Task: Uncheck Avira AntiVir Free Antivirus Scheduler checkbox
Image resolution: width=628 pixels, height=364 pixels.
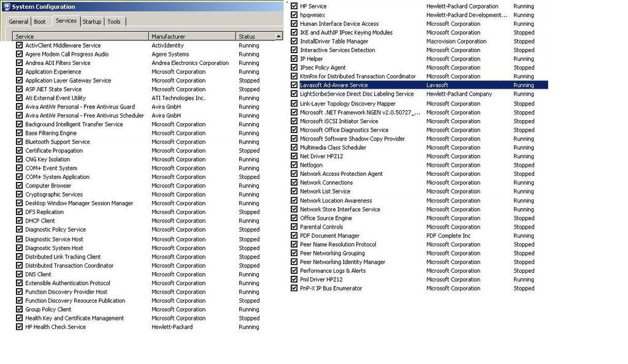Action: click(x=19, y=115)
